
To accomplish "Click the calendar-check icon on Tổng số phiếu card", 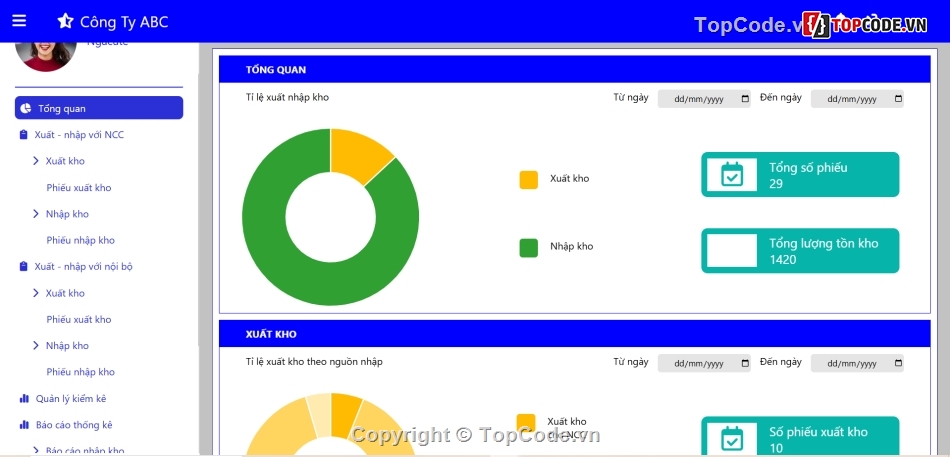I will [732, 175].
